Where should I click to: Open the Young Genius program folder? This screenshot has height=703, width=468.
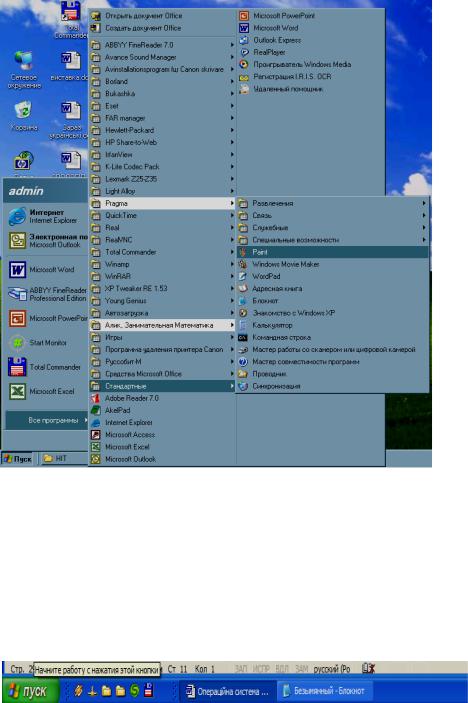click(x=162, y=301)
